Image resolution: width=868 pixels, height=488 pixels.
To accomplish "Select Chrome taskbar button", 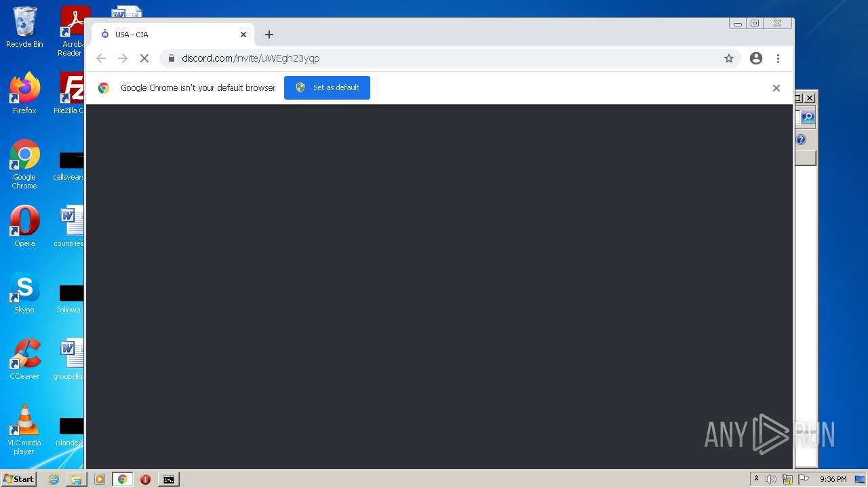I will [122, 479].
